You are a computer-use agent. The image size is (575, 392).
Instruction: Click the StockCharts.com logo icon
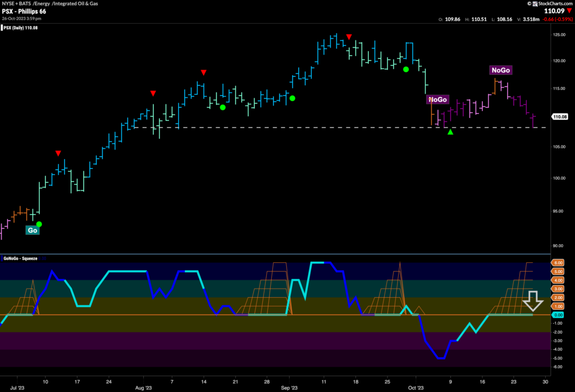[x=535, y=3]
